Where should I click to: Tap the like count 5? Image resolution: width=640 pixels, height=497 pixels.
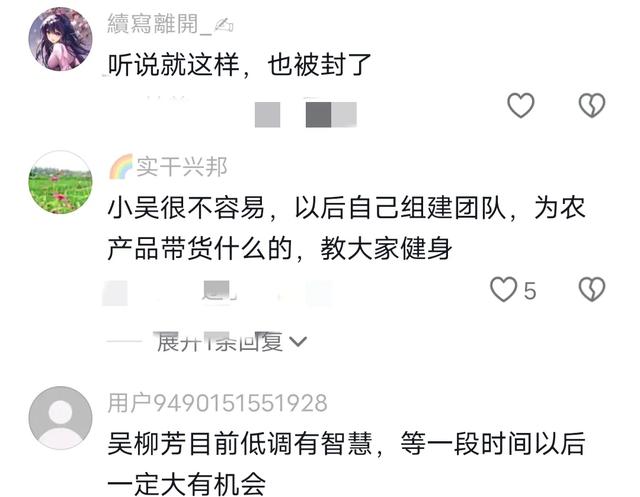tap(529, 291)
